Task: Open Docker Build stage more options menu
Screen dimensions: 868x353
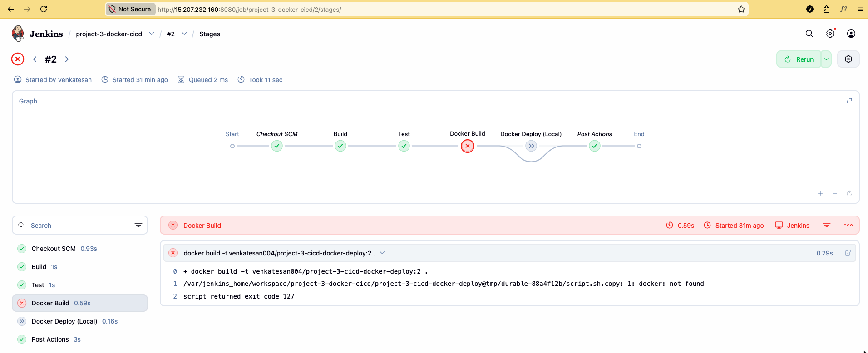Action: coord(848,226)
